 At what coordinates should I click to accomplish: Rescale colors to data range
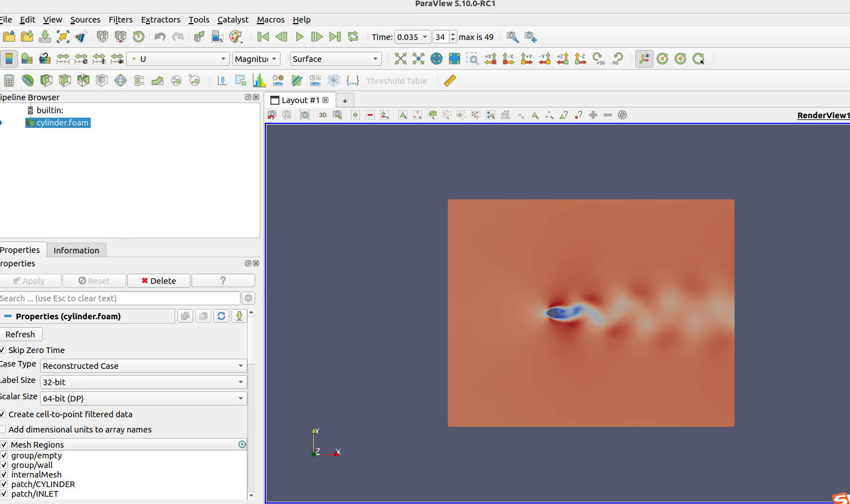click(63, 59)
